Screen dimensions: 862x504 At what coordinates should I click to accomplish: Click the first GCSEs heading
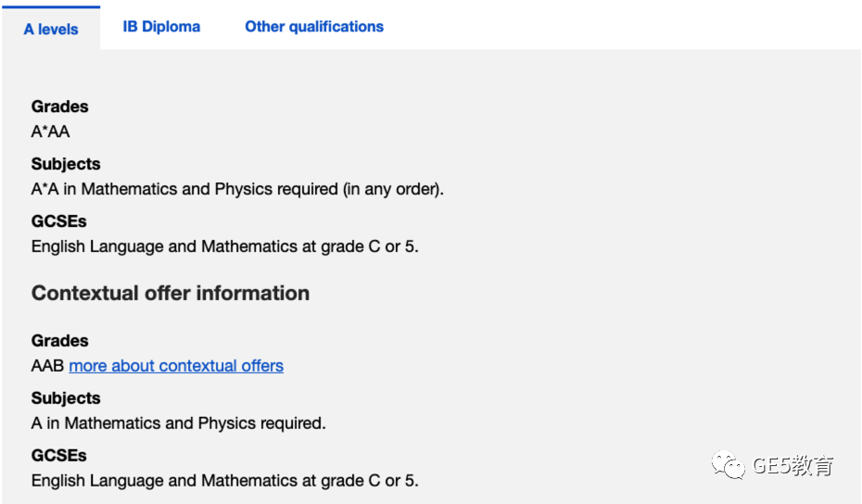(x=58, y=220)
